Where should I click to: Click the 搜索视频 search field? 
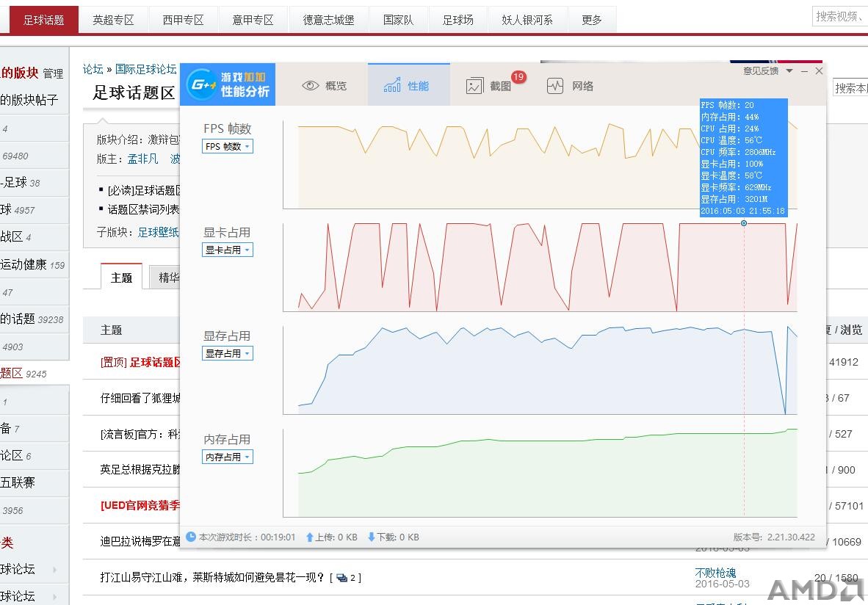coord(840,17)
